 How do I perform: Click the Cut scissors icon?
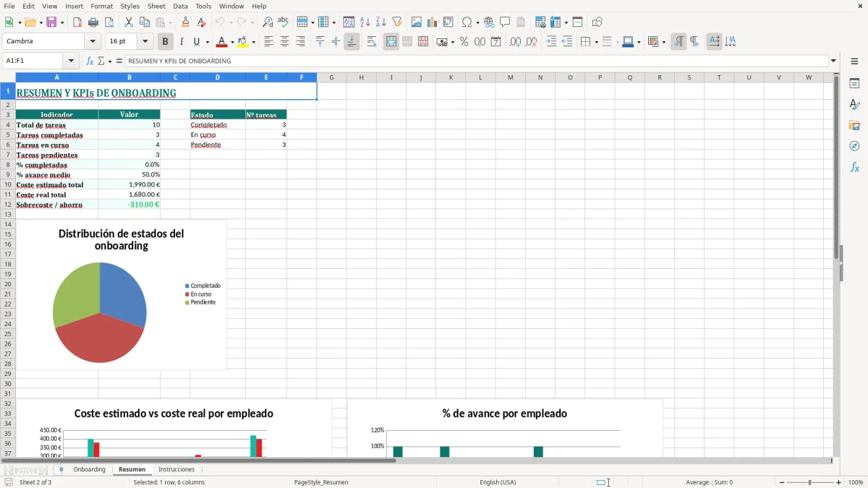click(129, 22)
